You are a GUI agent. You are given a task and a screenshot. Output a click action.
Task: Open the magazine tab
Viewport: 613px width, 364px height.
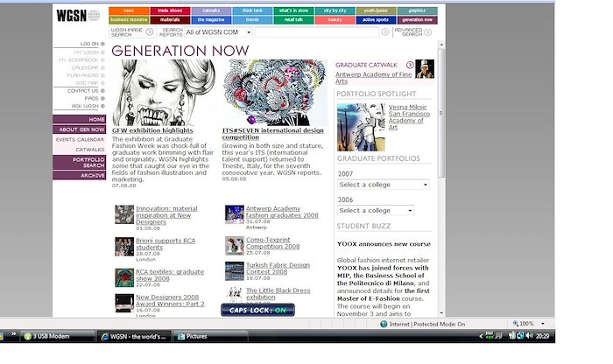tap(211, 19)
